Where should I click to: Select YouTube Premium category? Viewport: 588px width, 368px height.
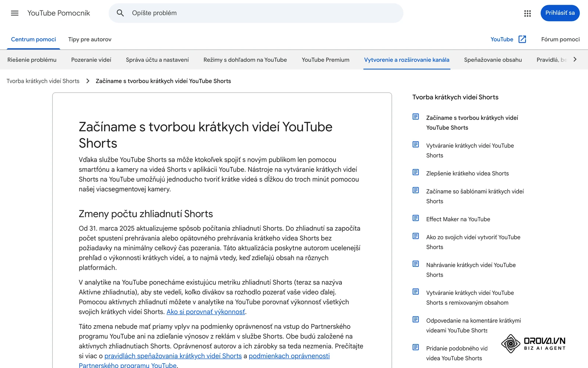[326, 60]
